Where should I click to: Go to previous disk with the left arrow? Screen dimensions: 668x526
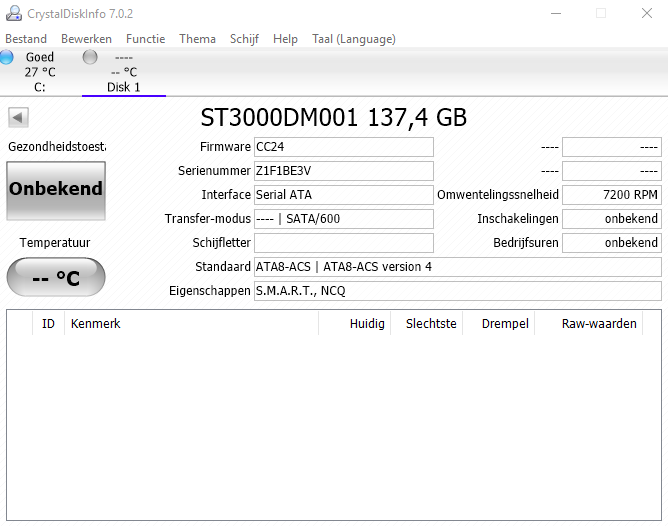18,117
